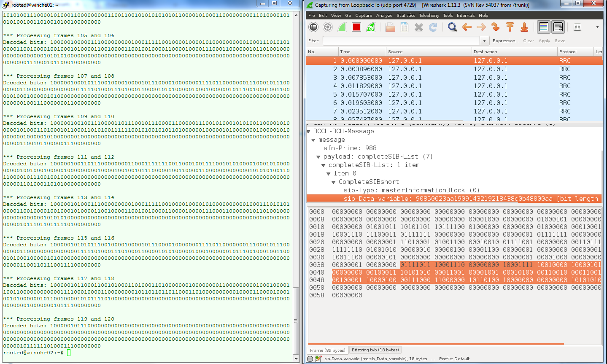Open a capture file icon
The image size is (607, 364).
[390, 27]
